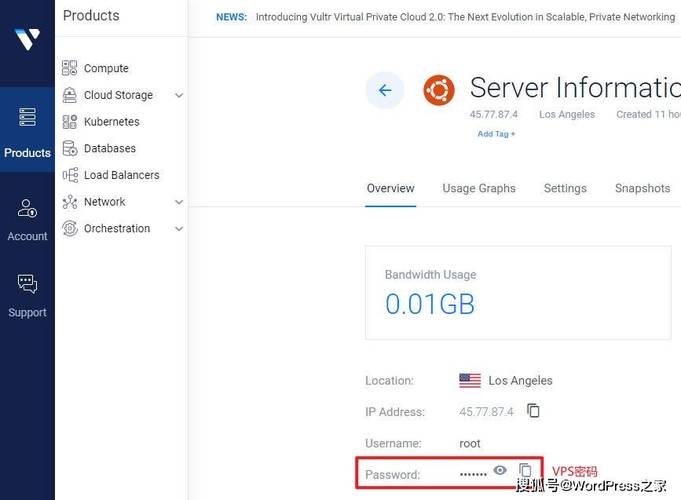
Task: Expand the Network submenu
Action: [x=179, y=202]
